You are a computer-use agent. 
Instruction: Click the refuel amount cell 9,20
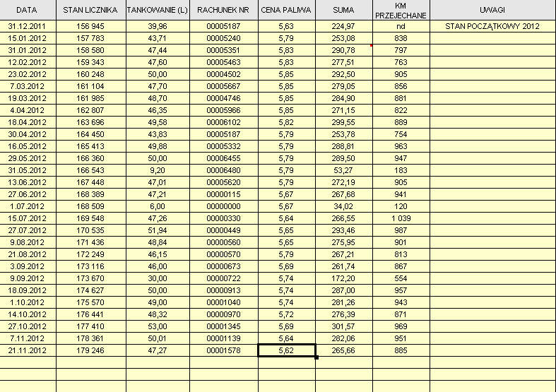pos(158,170)
